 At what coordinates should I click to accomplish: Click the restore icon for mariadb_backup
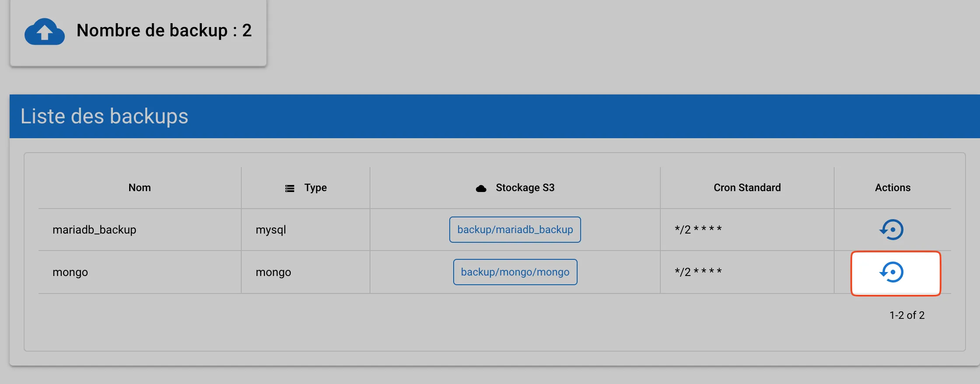coord(892,230)
